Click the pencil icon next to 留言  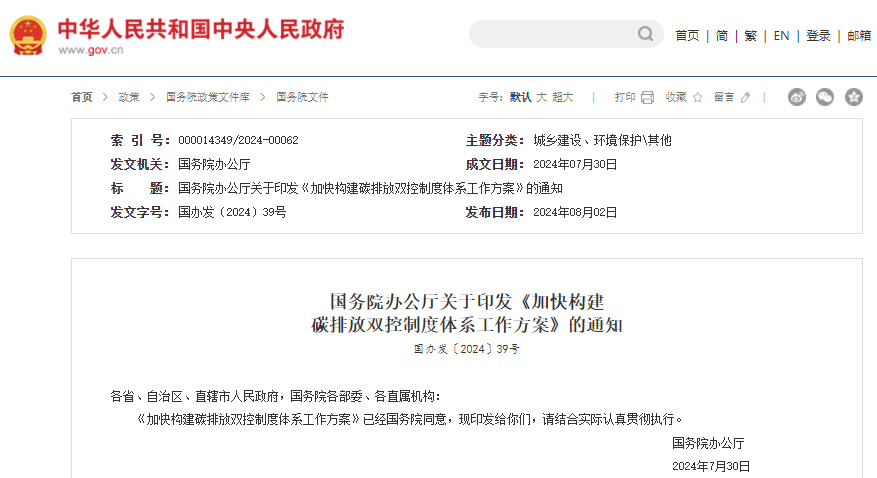click(x=745, y=97)
